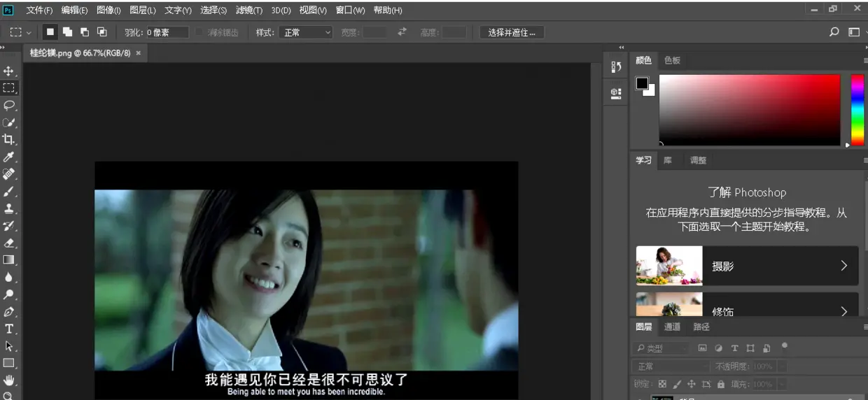
Task: Select the Crop tool
Action: (x=8, y=140)
